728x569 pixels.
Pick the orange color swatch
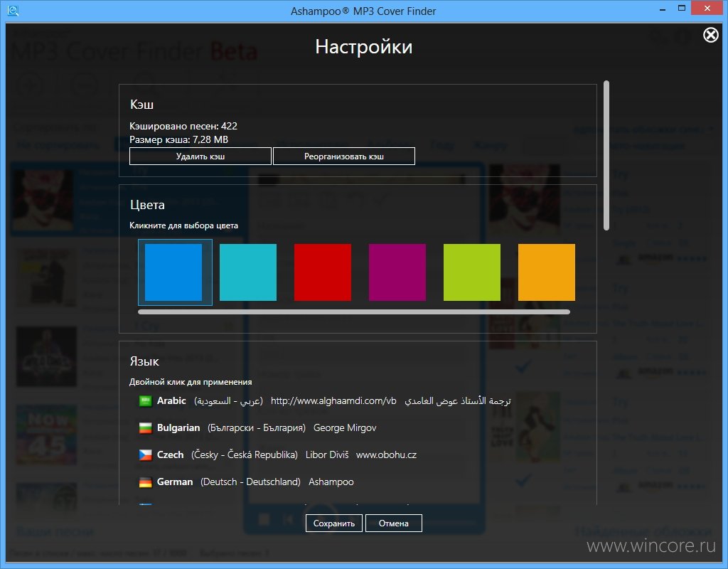(x=547, y=272)
